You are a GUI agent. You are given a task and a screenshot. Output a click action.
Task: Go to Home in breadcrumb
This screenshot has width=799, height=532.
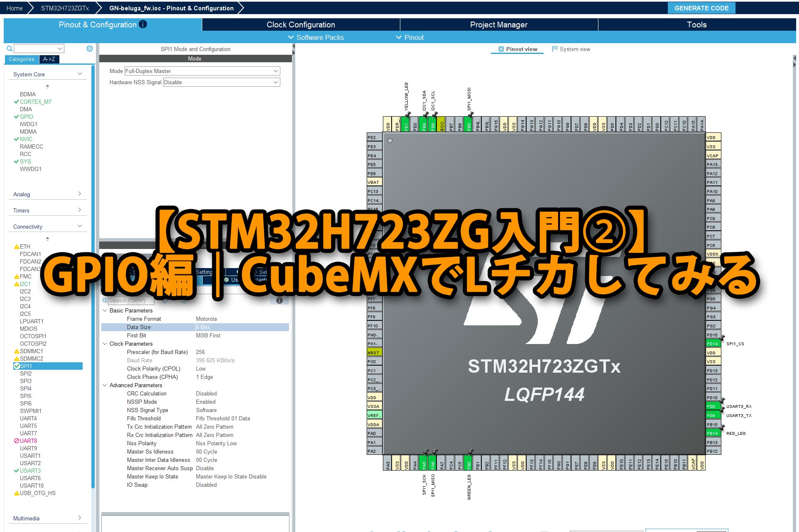(x=15, y=8)
